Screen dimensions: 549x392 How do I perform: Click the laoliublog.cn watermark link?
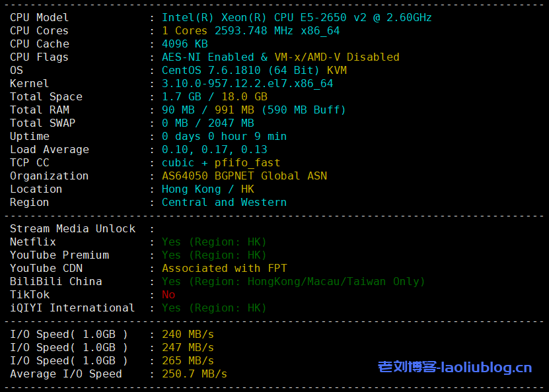click(455, 368)
